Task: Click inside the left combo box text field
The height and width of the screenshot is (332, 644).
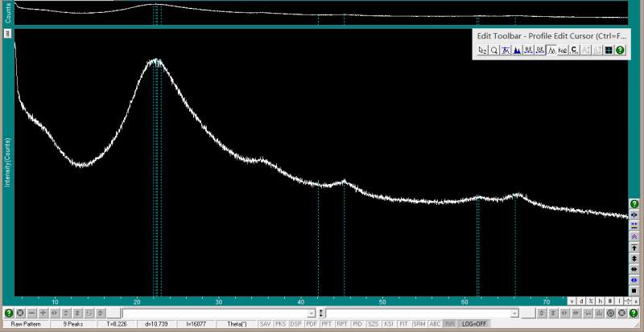Action: 216,314
